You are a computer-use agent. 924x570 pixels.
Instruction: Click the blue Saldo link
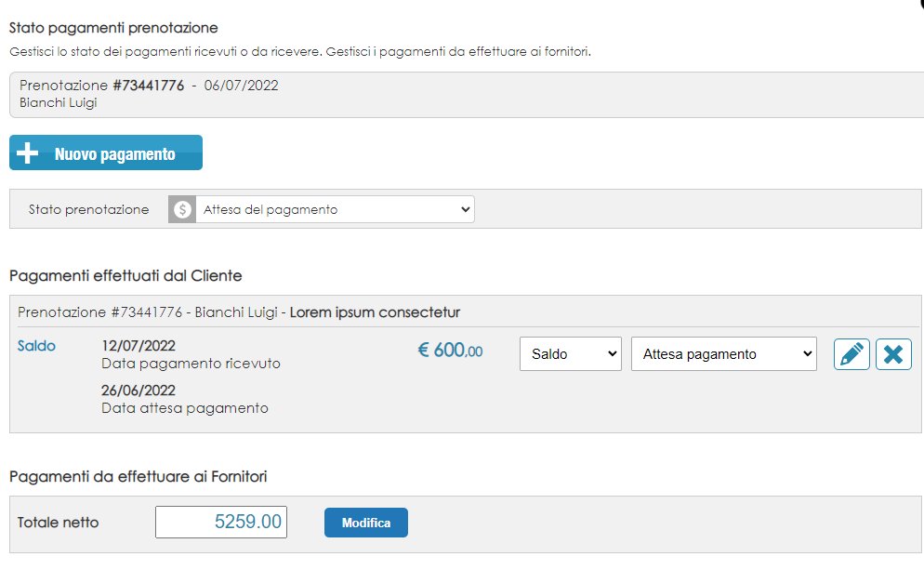tap(36, 346)
